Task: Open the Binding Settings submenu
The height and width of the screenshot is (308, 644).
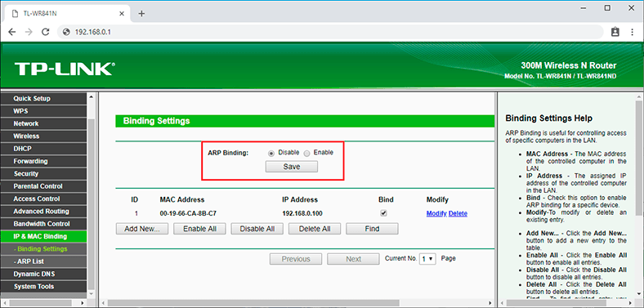Action: click(43, 249)
